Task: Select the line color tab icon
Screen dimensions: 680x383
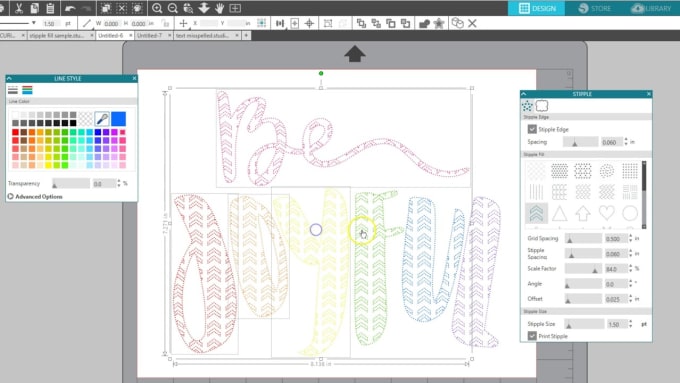Action: tap(27, 90)
